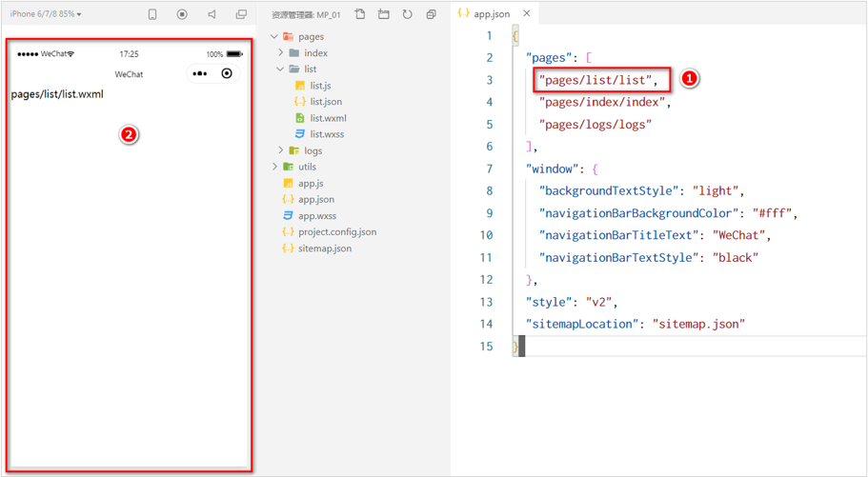Create new folder icon in explorer header

(384, 14)
